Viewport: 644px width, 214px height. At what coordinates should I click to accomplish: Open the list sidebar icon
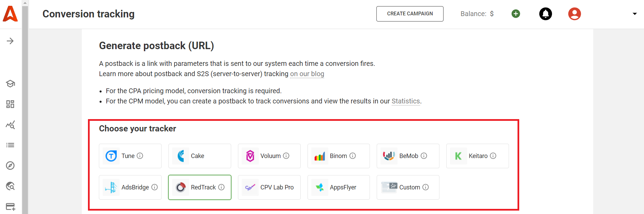coord(10,145)
